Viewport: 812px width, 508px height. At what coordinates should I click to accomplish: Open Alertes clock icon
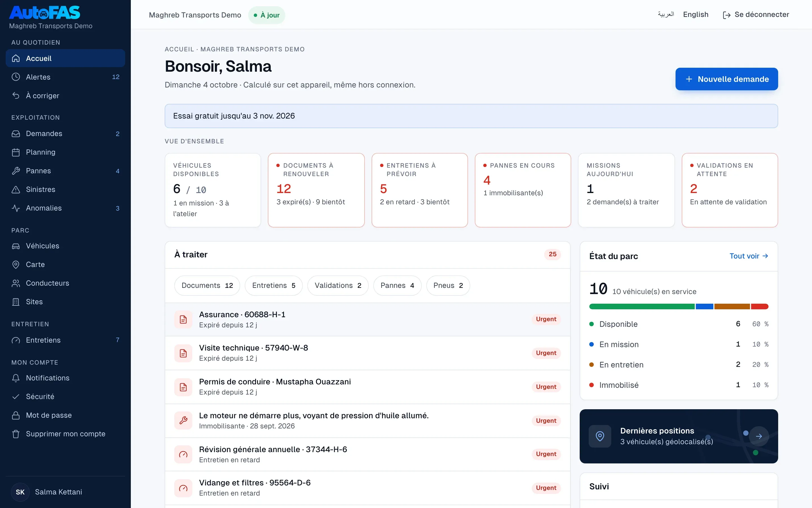click(16, 77)
